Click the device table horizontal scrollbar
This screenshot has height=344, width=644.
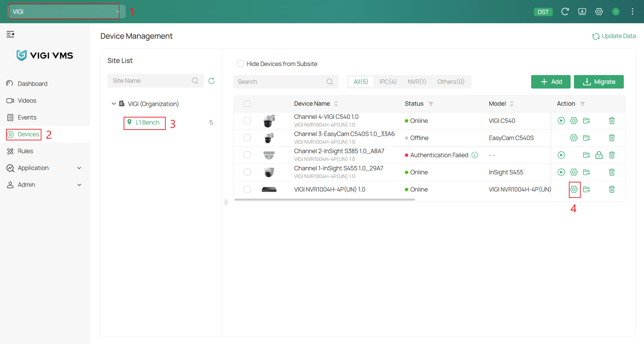324,200
